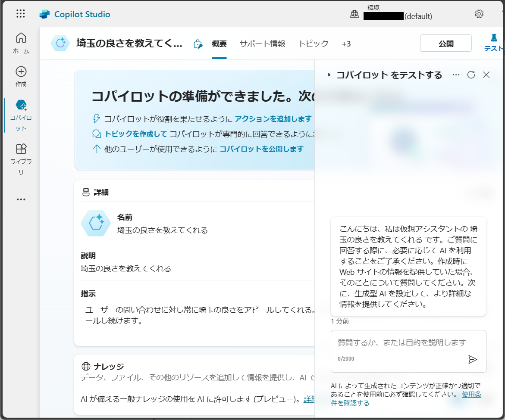Open the environment globe icon
Image resolution: width=505 pixels, height=420 pixels.
click(354, 14)
